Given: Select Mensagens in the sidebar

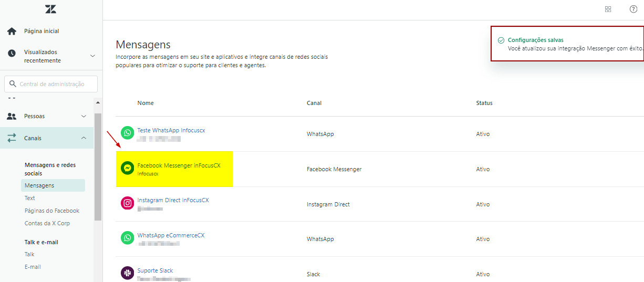Looking at the screenshot, I should point(39,185).
